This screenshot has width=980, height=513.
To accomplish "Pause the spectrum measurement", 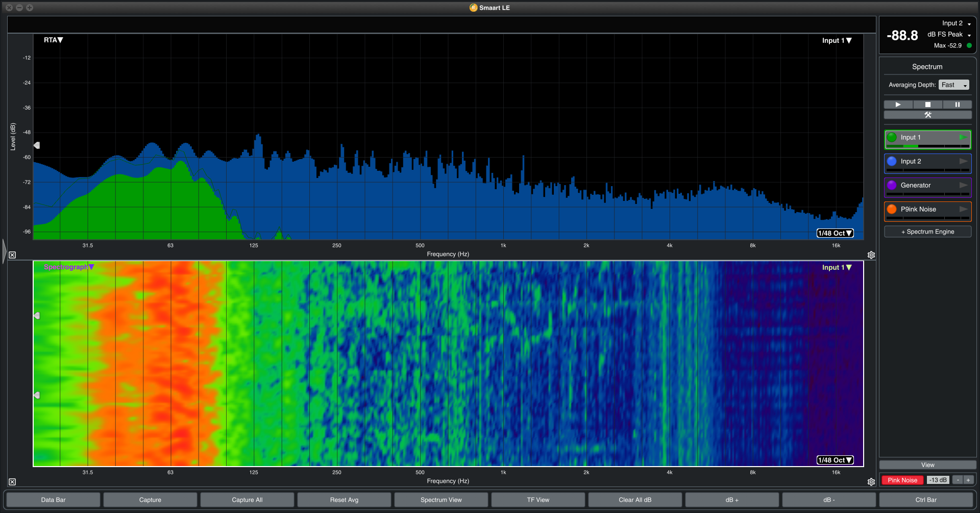I will coord(958,105).
